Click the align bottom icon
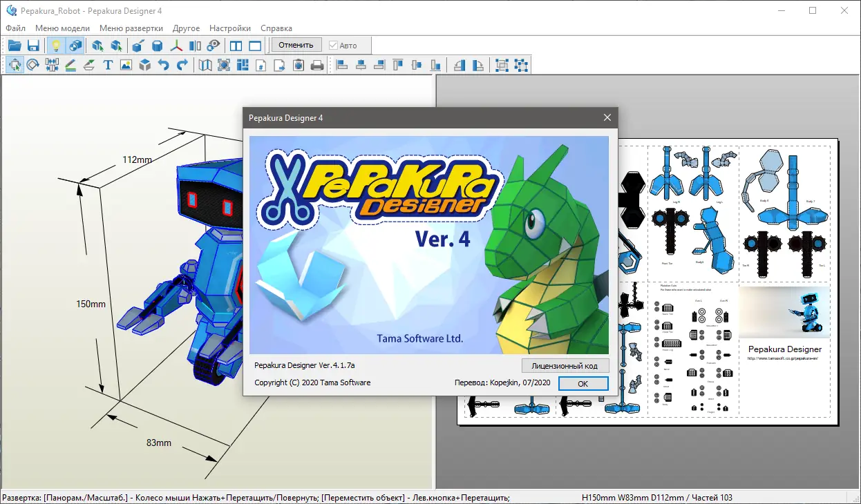This screenshot has height=504, width=861. (435, 65)
